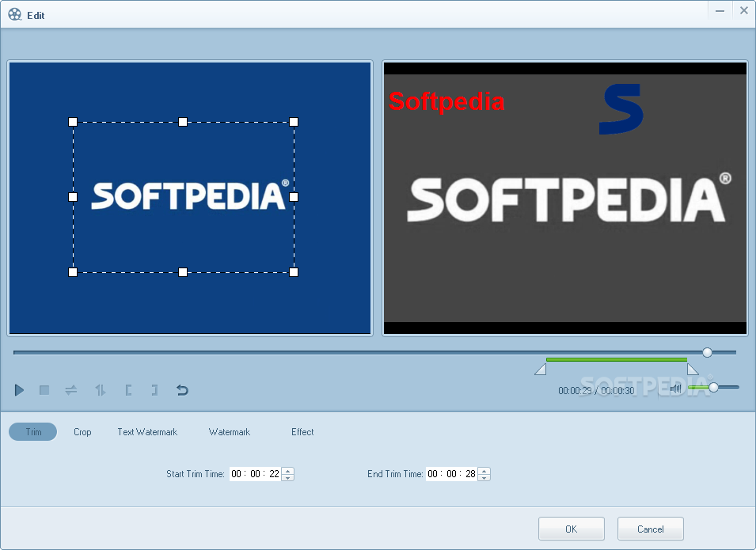Start video playback with the Play button

click(x=19, y=390)
